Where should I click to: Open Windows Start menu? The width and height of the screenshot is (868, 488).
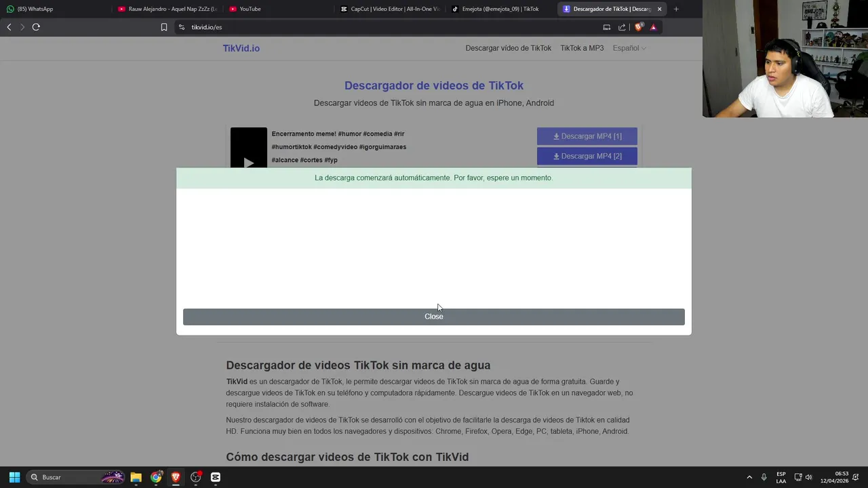(14, 477)
